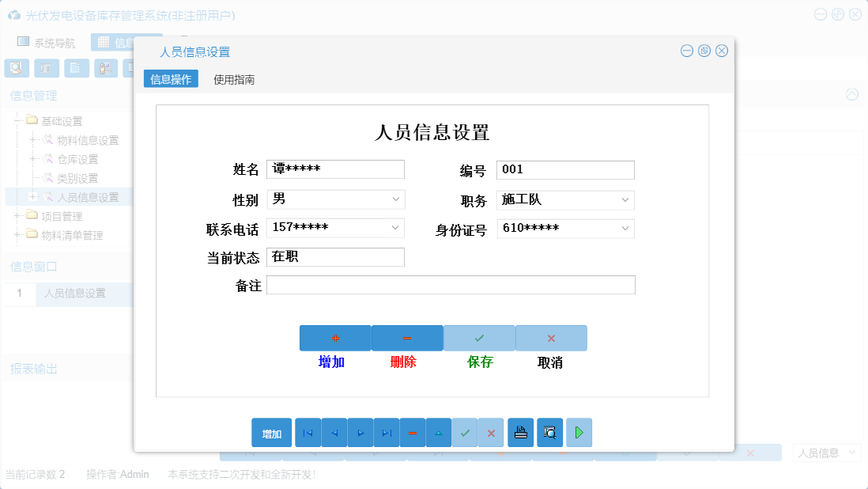Go to the previous record
Screen dimensions: 868x489
(x=334, y=432)
